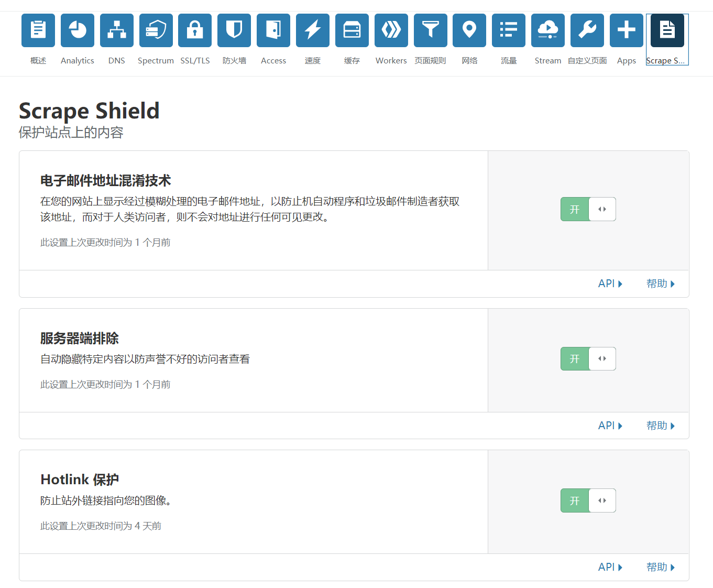Open the DNS network icon
This screenshot has height=588, width=713.
[117, 30]
